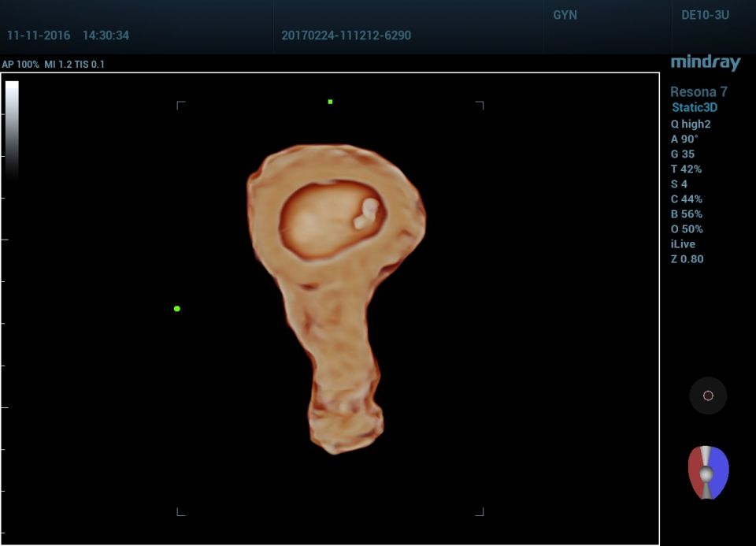Click the mindray logo
Image resolution: width=756 pixels, height=546 pixels.
pos(706,61)
